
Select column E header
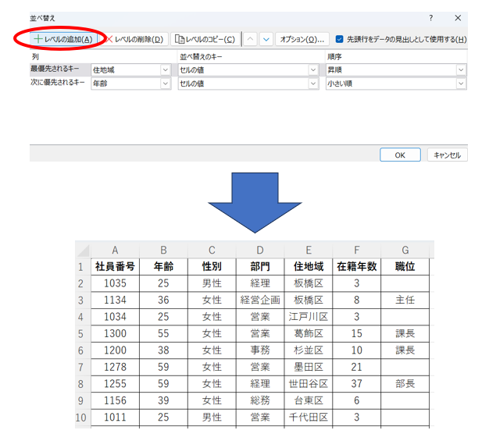tap(309, 250)
